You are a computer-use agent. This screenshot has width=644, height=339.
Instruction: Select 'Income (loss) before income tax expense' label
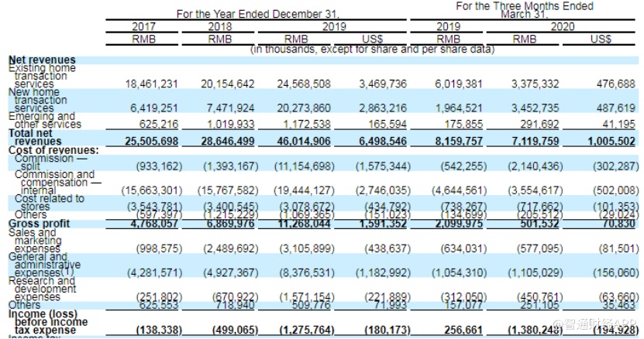(x=48, y=322)
